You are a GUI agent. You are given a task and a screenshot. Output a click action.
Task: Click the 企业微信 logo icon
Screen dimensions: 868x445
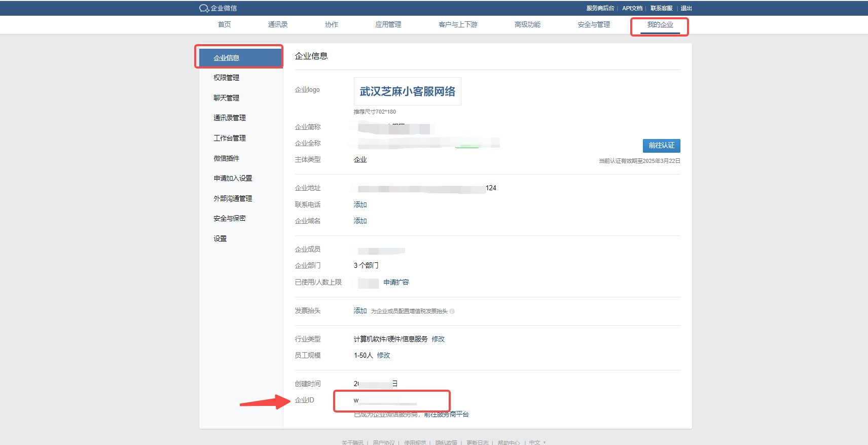204,8
